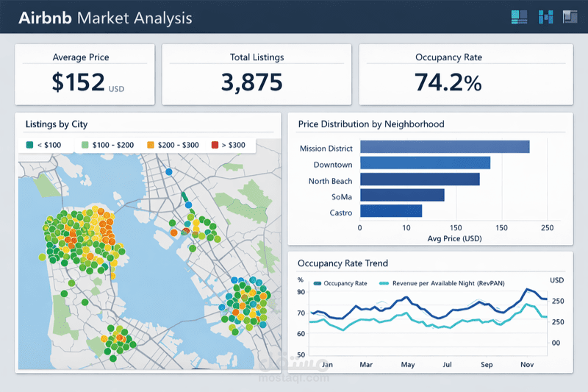Click the '> $300' legend text
The height and width of the screenshot is (392, 588).
pos(233,145)
